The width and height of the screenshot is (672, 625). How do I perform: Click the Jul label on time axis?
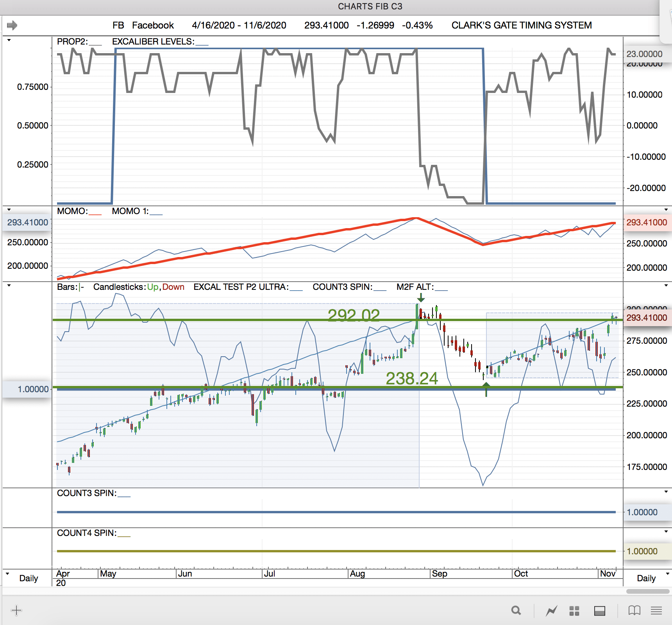click(x=270, y=573)
